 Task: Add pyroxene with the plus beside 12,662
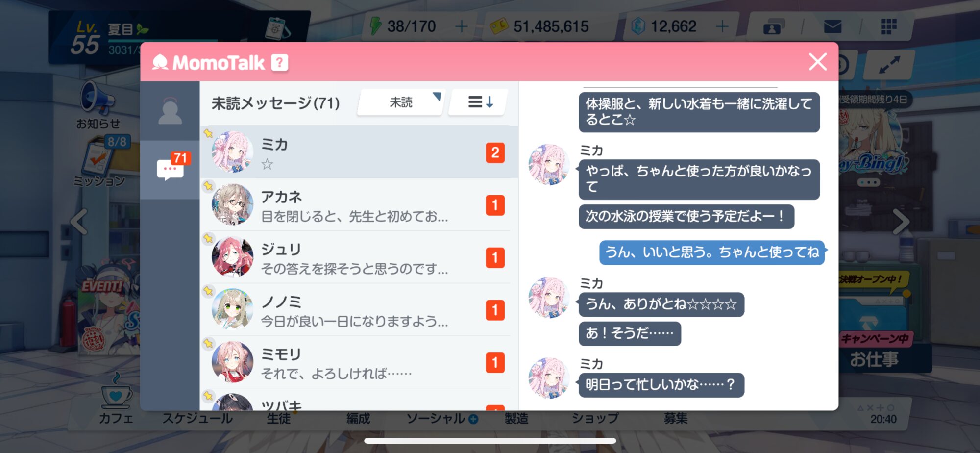coord(722,26)
